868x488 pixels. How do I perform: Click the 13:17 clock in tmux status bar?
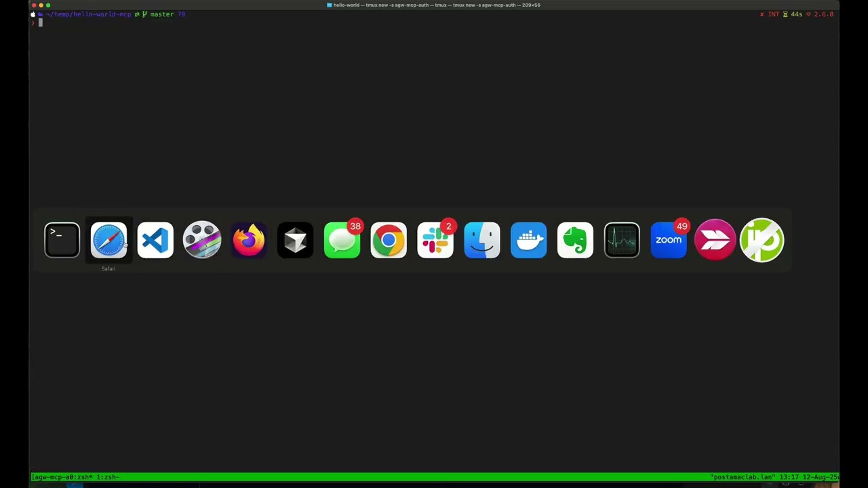[789, 477]
